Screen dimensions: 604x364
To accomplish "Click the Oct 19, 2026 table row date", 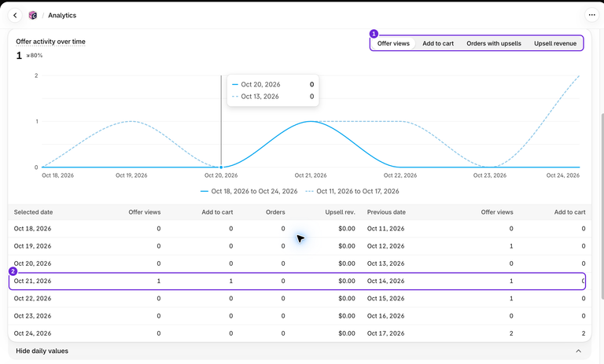I will [32, 246].
